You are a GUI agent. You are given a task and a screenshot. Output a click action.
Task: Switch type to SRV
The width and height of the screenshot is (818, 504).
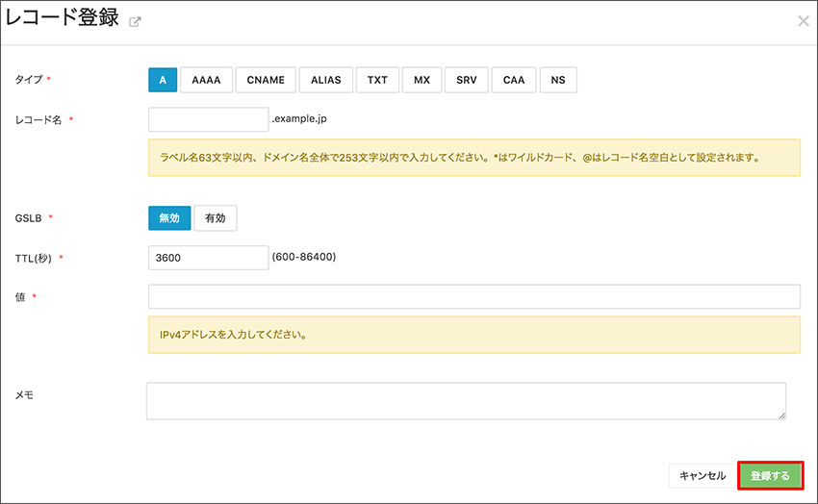pyautogui.click(x=467, y=80)
